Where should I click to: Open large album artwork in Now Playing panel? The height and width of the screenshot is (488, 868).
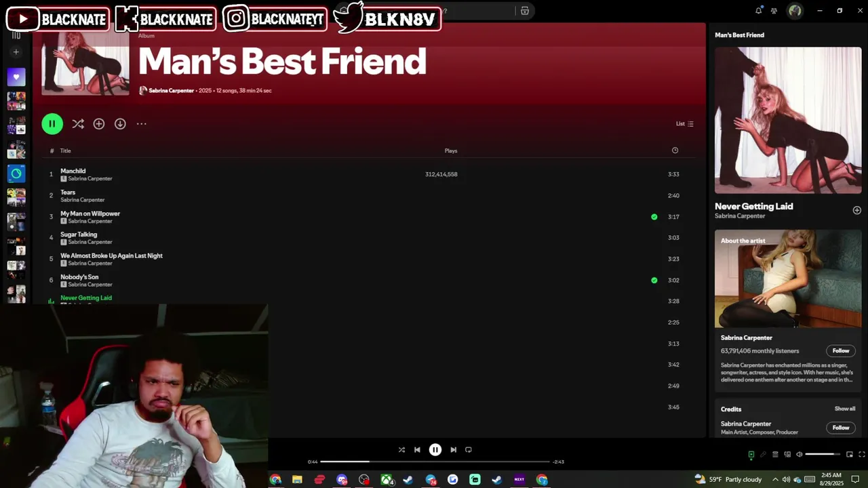coord(788,121)
